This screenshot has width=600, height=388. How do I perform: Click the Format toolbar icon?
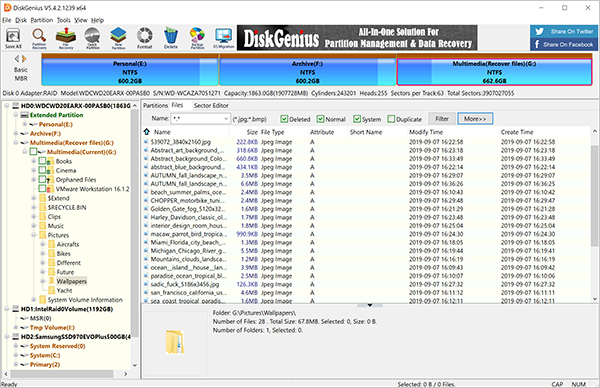point(145,38)
